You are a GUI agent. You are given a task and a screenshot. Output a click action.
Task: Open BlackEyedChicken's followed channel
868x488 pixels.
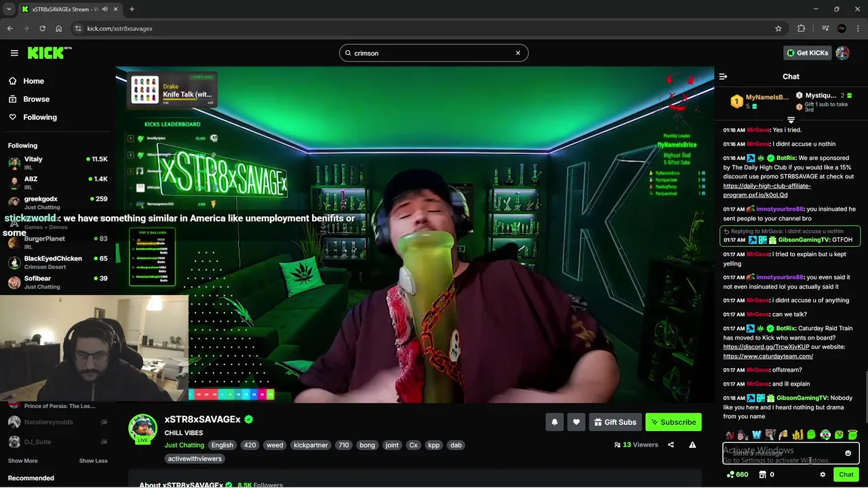(x=58, y=262)
